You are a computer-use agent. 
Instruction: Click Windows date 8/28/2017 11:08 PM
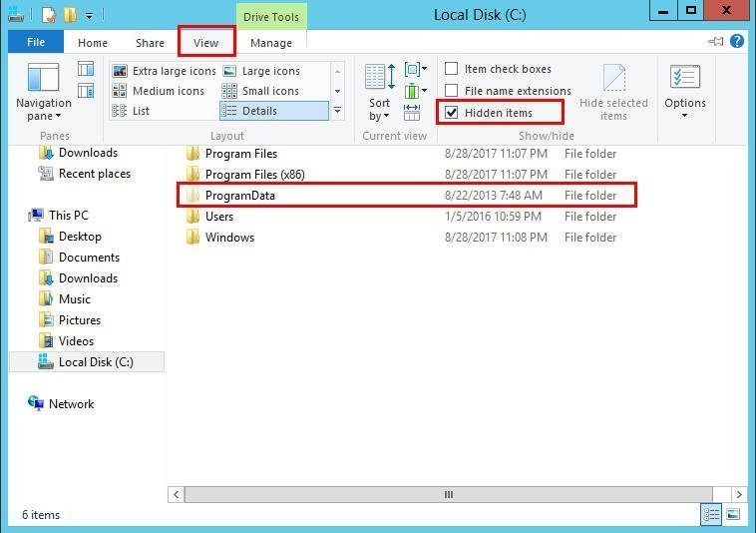tap(496, 238)
